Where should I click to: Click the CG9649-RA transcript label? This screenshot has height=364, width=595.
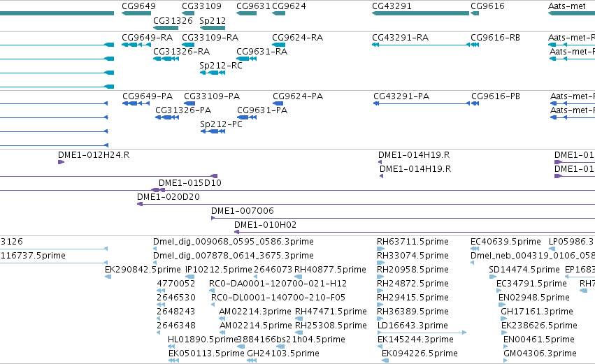pos(148,38)
